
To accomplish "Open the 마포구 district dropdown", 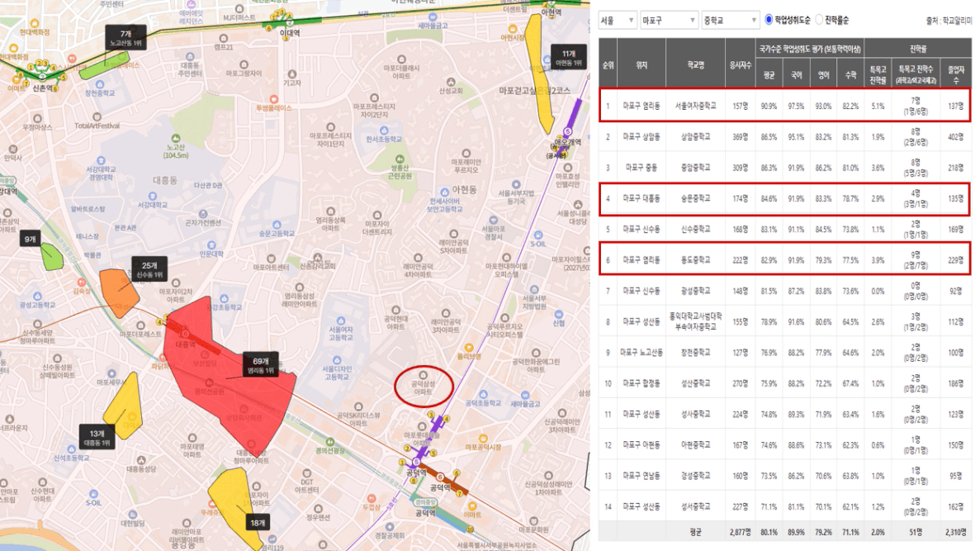I will 668,21.
